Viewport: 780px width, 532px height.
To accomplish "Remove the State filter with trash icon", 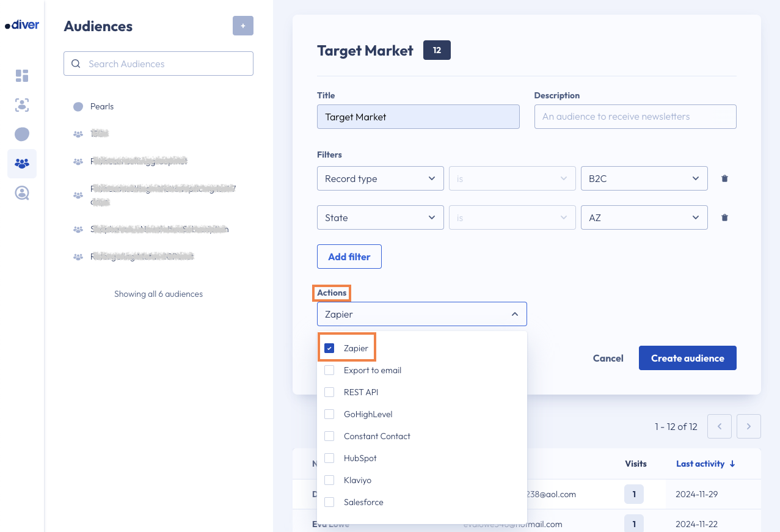I will pyautogui.click(x=724, y=217).
